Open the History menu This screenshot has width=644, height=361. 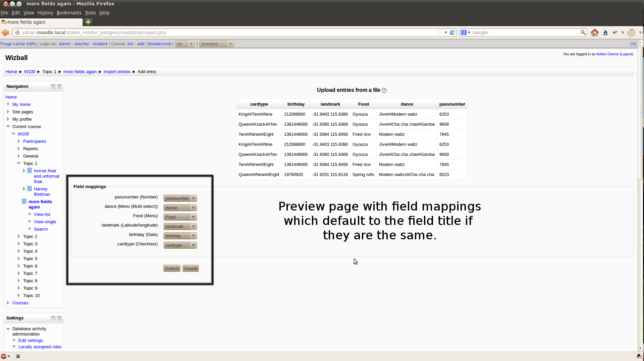[x=45, y=13]
